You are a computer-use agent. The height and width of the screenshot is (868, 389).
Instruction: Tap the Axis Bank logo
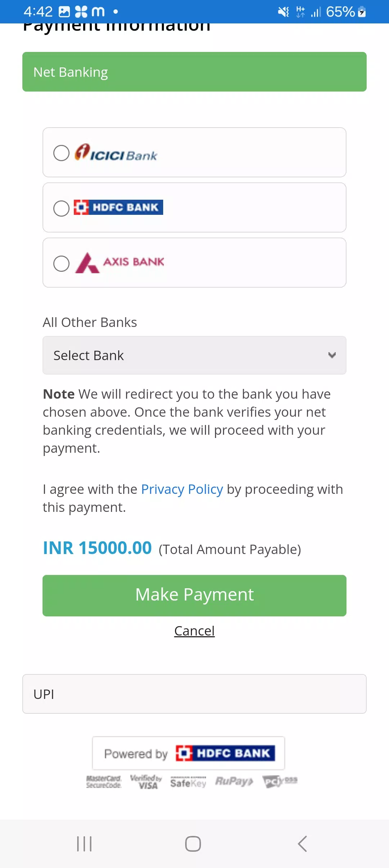(120, 262)
